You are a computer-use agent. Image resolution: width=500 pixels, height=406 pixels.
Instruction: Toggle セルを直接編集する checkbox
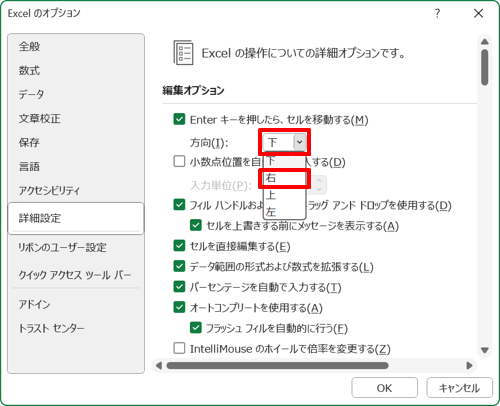[179, 246]
